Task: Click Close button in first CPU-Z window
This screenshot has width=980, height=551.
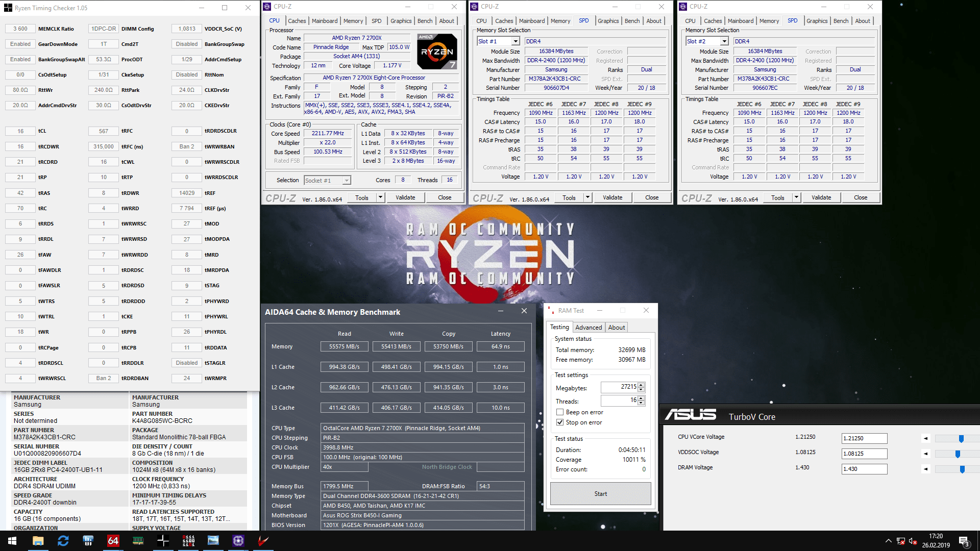Action: (445, 197)
